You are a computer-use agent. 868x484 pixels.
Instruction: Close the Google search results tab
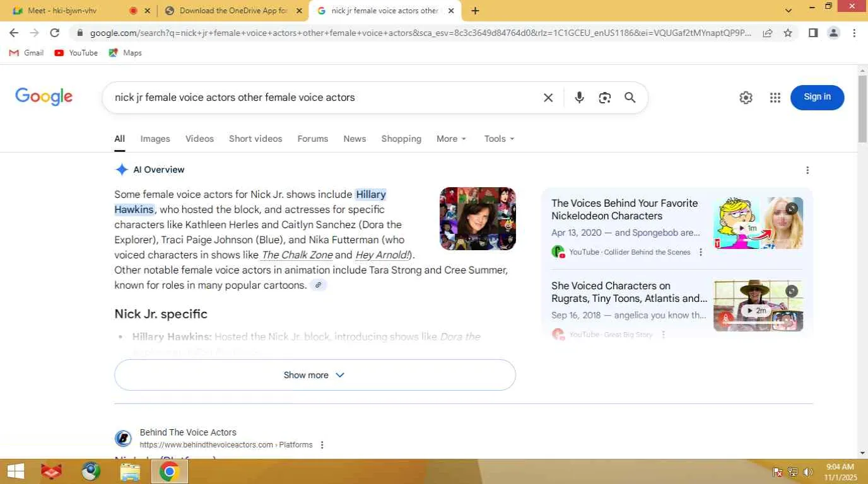(451, 11)
